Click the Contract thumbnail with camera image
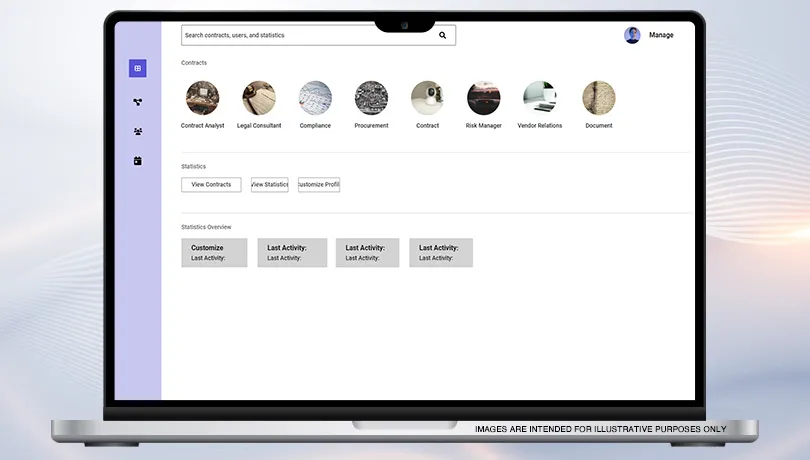 coord(427,98)
